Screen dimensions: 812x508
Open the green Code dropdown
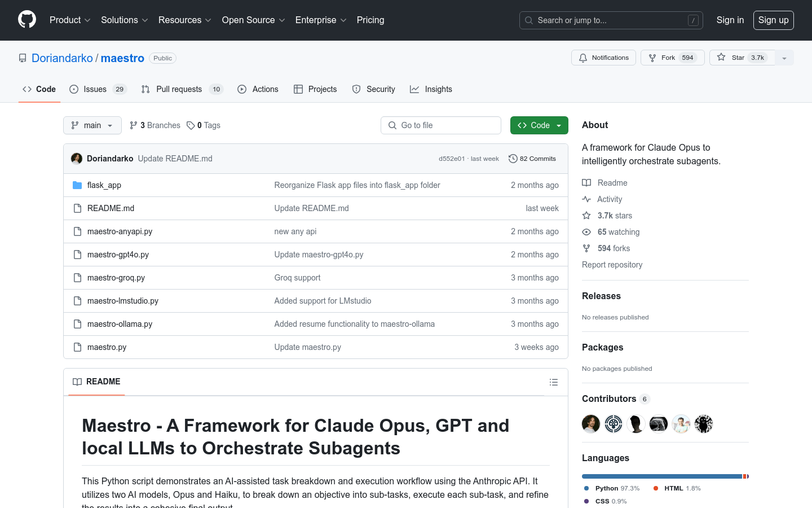pos(539,125)
